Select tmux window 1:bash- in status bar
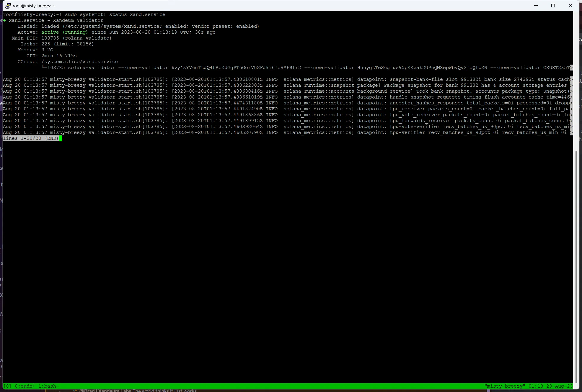The width and height of the screenshot is (582, 392). point(49,386)
